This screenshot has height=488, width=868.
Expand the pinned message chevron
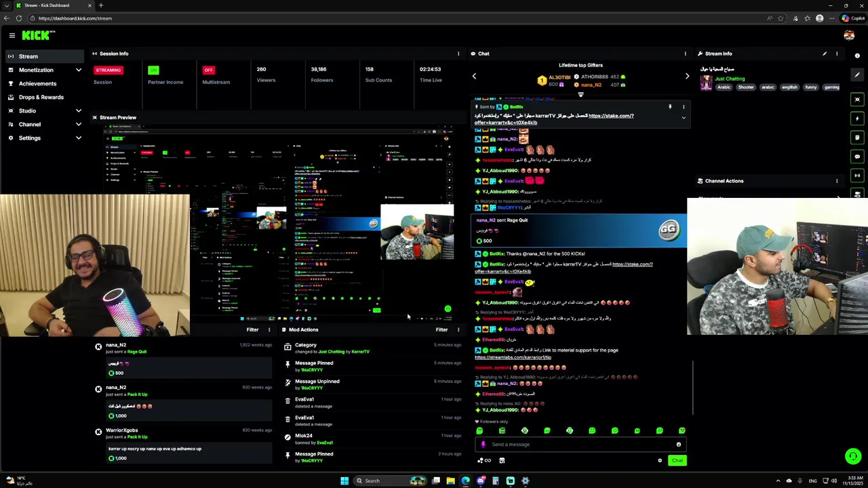(x=684, y=118)
